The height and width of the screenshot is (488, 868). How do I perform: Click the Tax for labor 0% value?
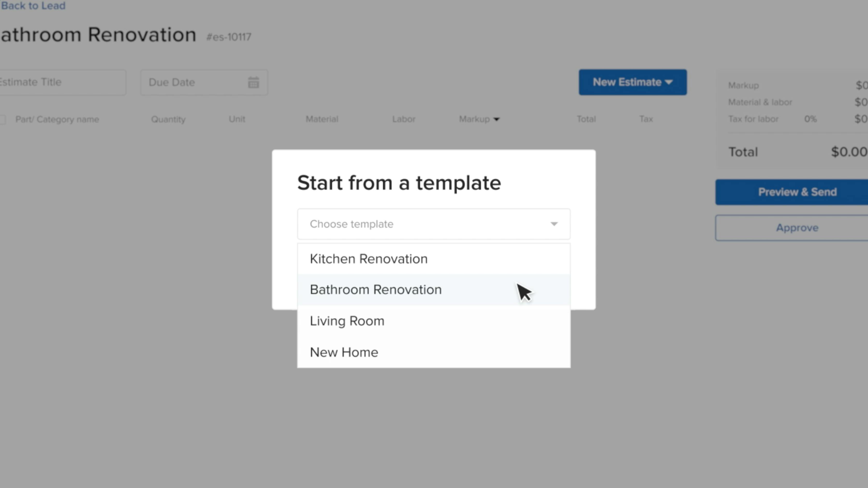click(x=810, y=119)
